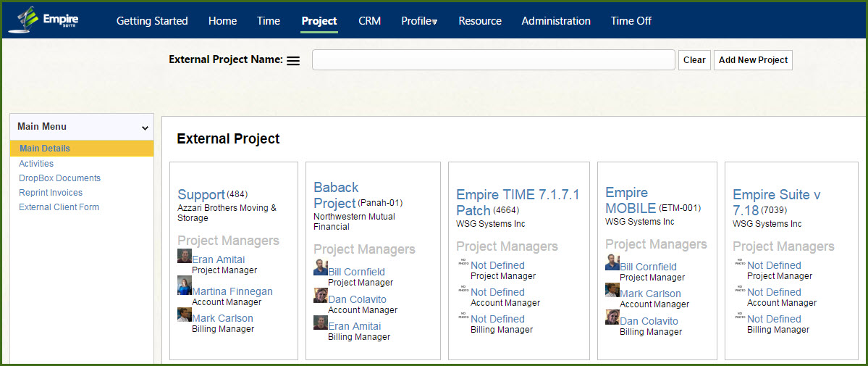Open Empire Suite v 7.18 project link
The height and width of the screenshot is (366, 868).
(x=777, y=202)
